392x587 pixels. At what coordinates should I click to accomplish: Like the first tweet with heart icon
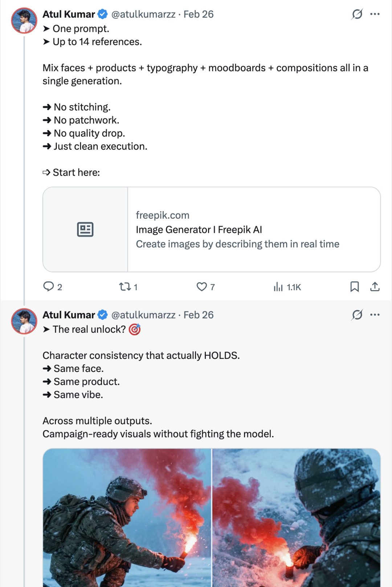[x=201, y=287]
